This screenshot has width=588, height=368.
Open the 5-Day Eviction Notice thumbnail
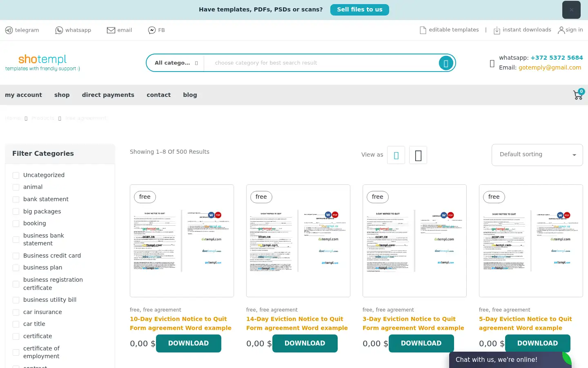(x=531, y=241)
